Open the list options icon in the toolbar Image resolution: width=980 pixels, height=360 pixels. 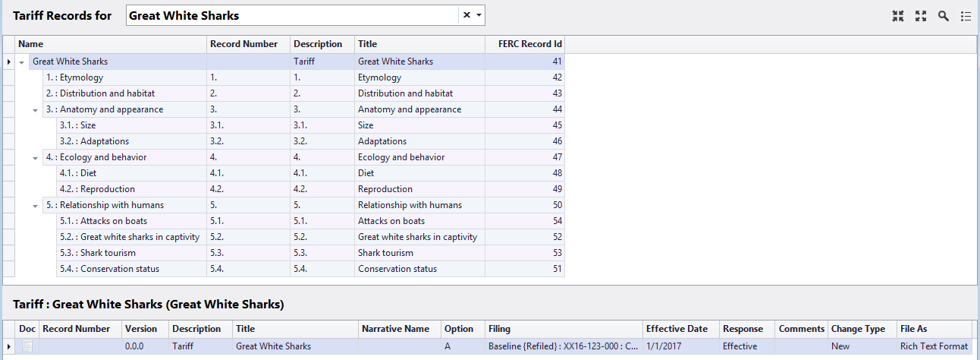pos(966,16)
